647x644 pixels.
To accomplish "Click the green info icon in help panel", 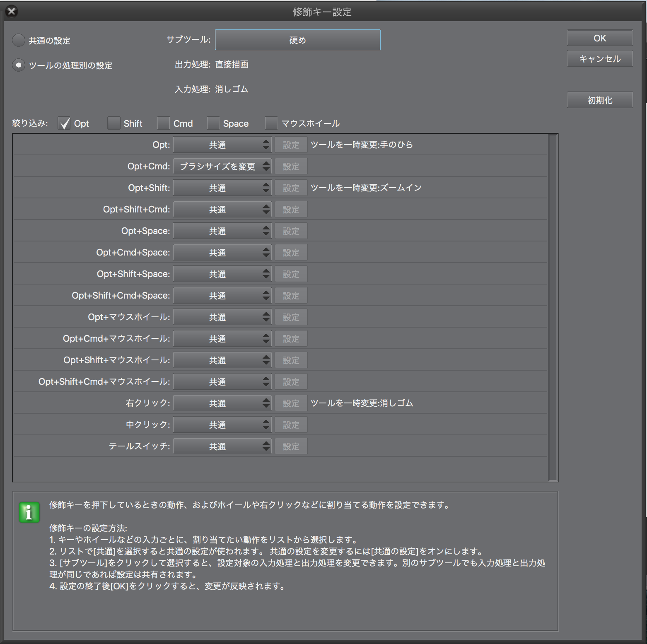I will (x=29, y=513).
